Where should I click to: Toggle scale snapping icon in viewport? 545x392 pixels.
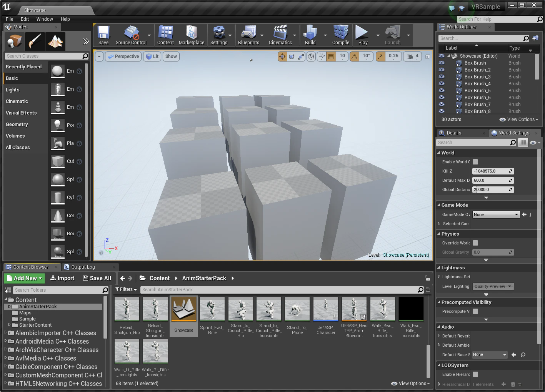[380, 56]
